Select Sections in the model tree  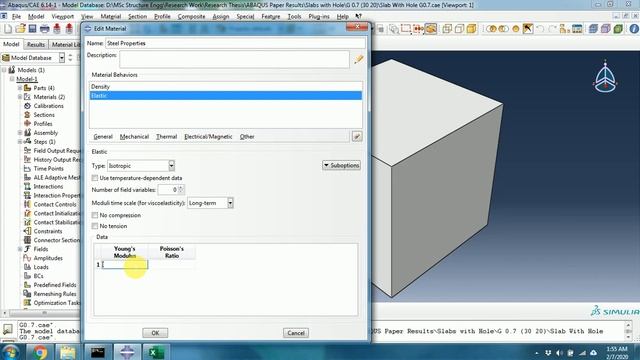[x=44, y=115]
